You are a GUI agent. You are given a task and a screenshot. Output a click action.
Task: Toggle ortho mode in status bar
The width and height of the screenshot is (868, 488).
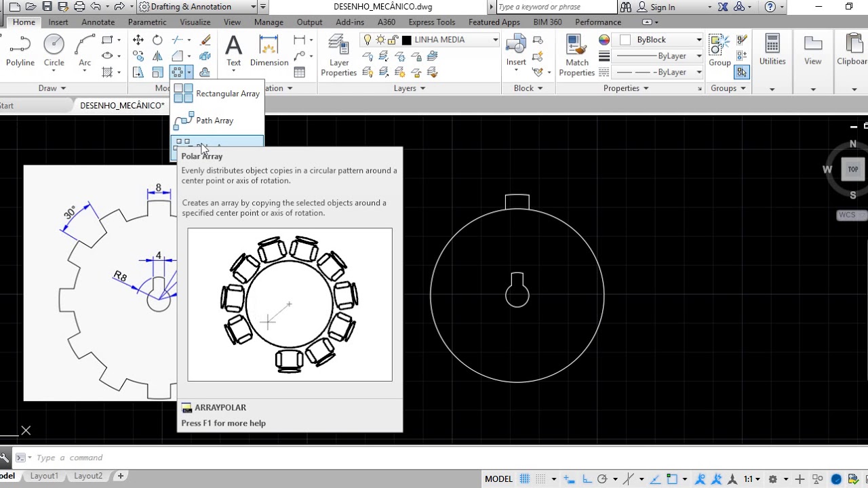(x=587, y=479)
